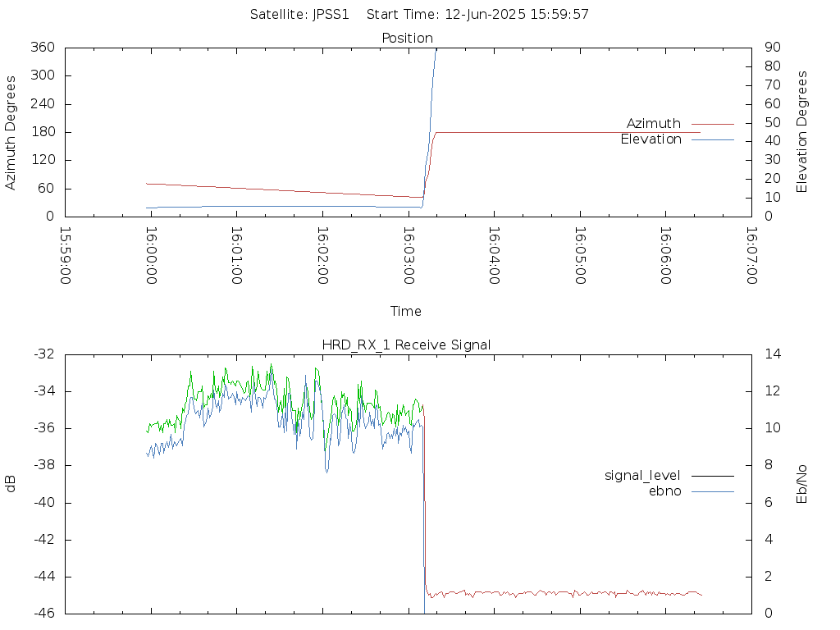This screenshot has width=840, height=630.
Task: Click the "16:07:00" time tick label
Action: click(x=751, y=256)
